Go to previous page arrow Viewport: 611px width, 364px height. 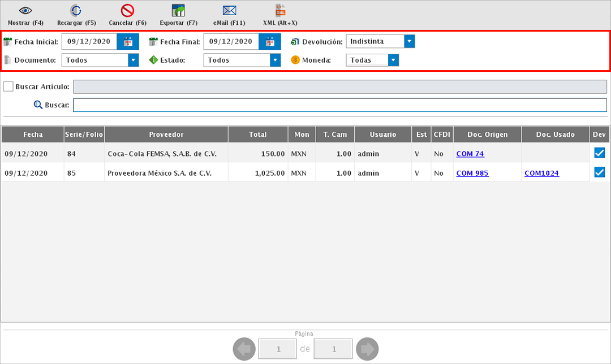point(244,349)
